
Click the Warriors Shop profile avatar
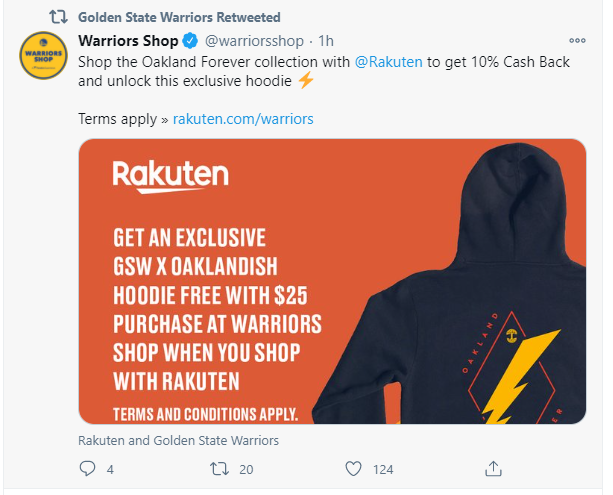coord(43,56)
